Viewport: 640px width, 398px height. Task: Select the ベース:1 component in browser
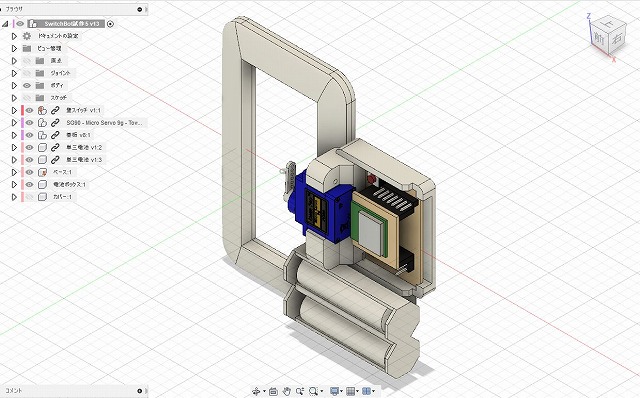click(62, 172)
